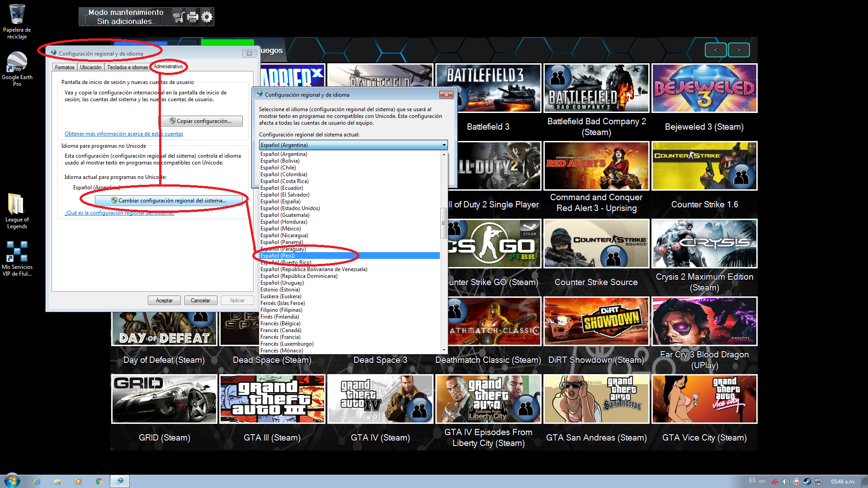
Task: Click Cambiar configuración regional del sistema button
Action: coord(169,201)
